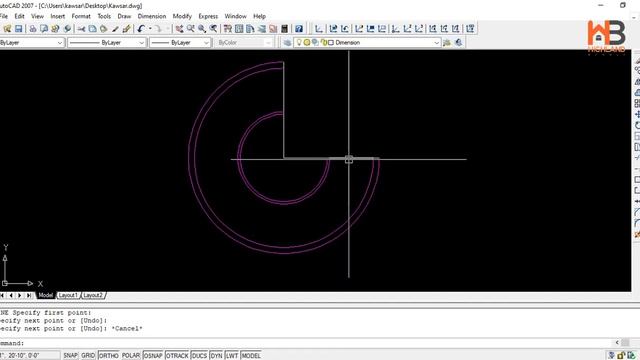Open the Tools menu
The width and height of the screenshot is (640, 360).
coord(104,16)
